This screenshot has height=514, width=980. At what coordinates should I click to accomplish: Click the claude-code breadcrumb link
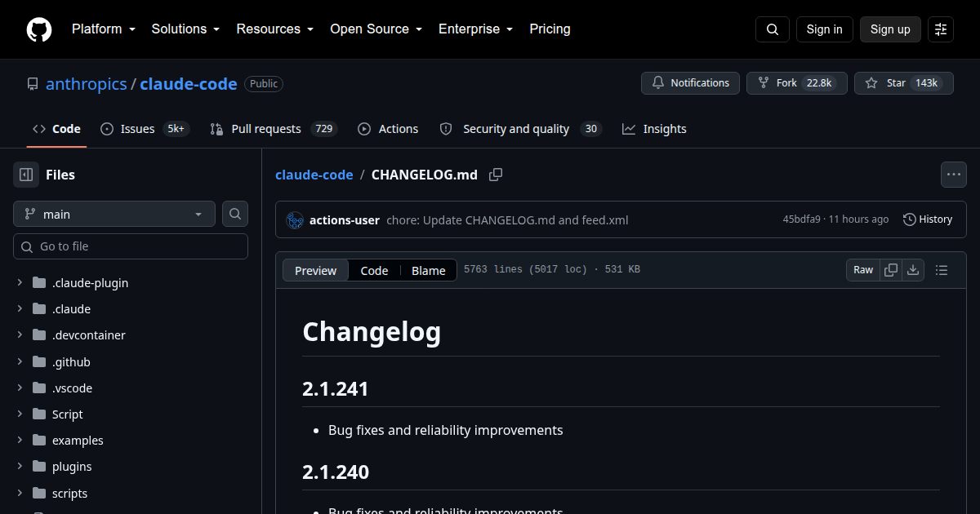314,175
